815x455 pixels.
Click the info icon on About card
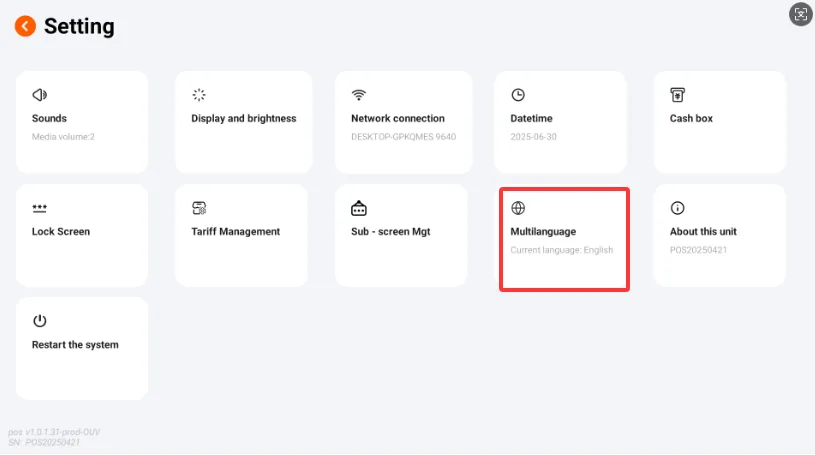(x=677, y=208)
